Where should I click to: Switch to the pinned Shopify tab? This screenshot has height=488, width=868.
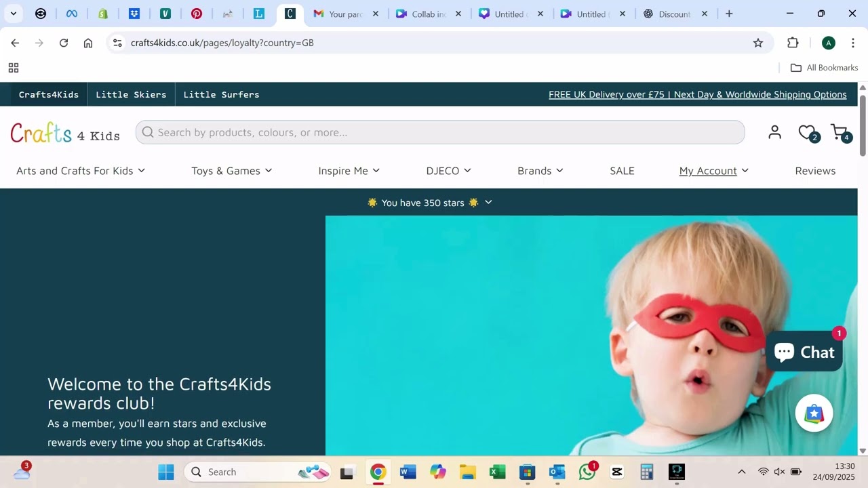pyautogui.click(x=103, y=14)
